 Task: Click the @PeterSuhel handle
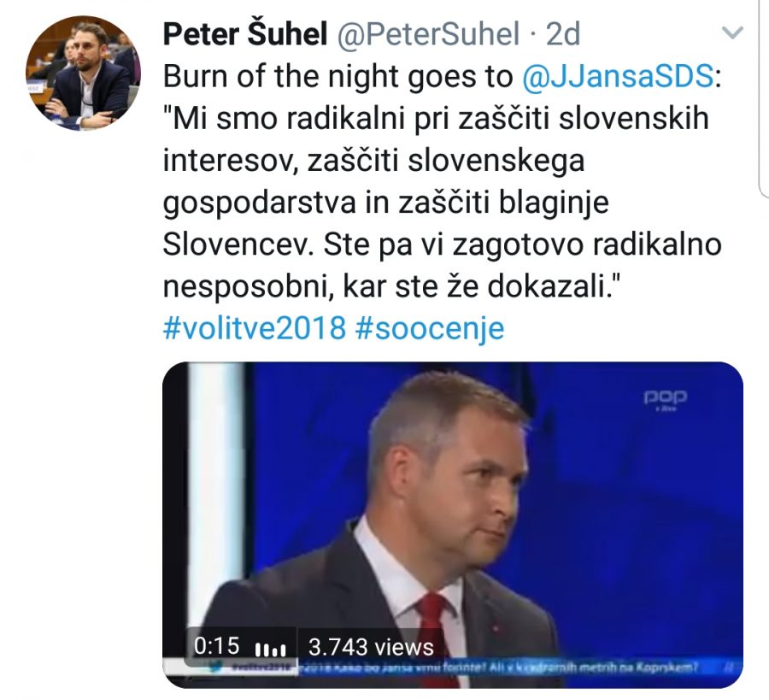(428, 34)
